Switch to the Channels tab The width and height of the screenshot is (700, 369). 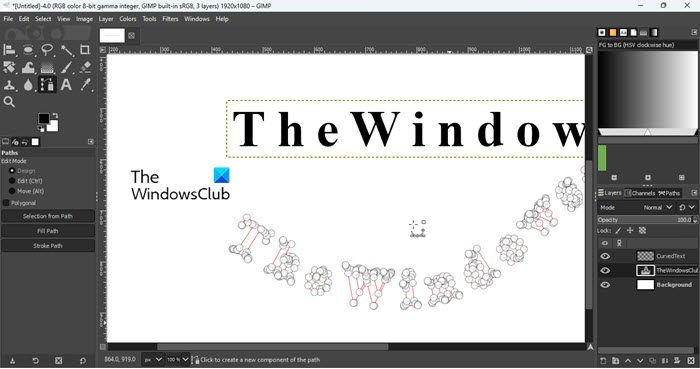click(x=639, y=193)
